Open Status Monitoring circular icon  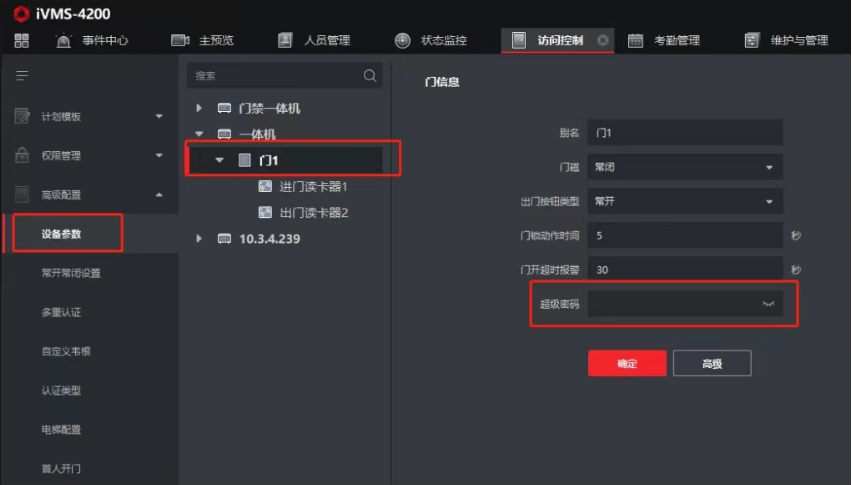403,40
